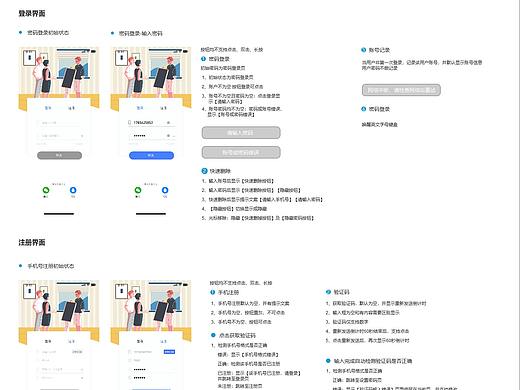
Task: Select 登录 tab in password-entered login mockup
Action: point(140,108)
